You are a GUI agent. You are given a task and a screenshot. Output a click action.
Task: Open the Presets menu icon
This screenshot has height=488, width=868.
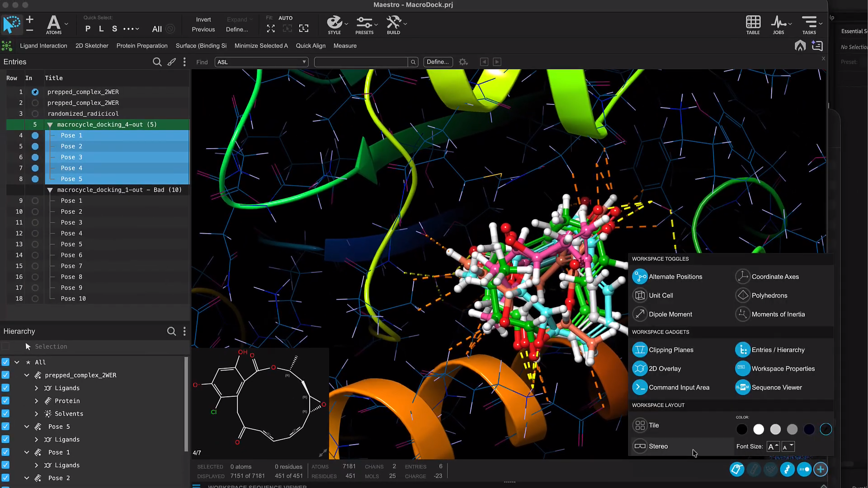tap(364, 25)
